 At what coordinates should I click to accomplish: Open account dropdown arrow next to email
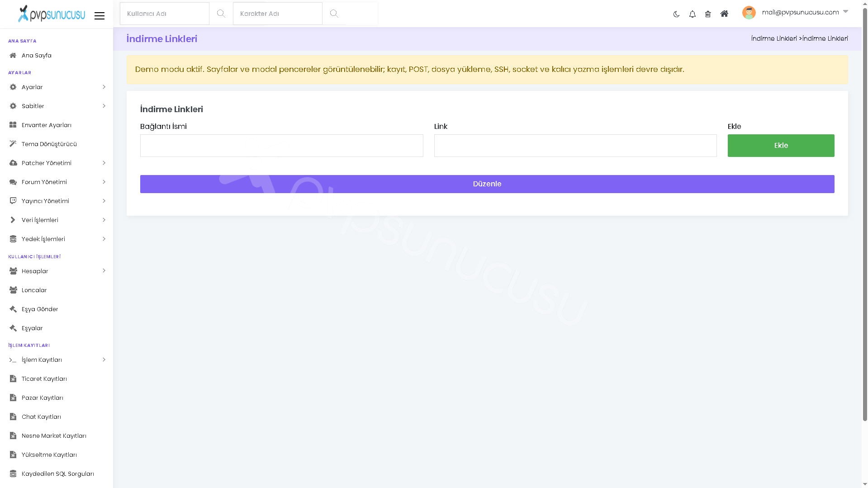[845, 12]
